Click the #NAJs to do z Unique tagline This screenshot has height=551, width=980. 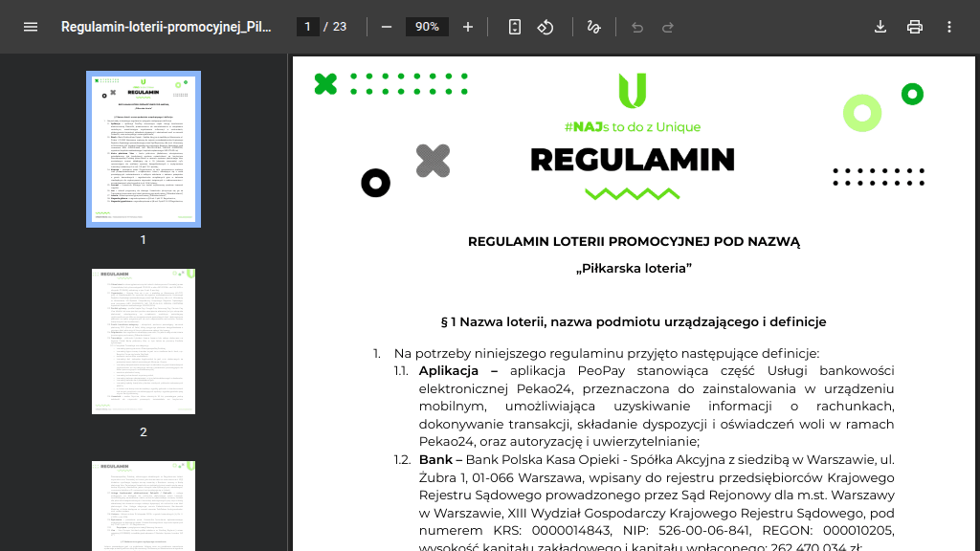[633, 127]
